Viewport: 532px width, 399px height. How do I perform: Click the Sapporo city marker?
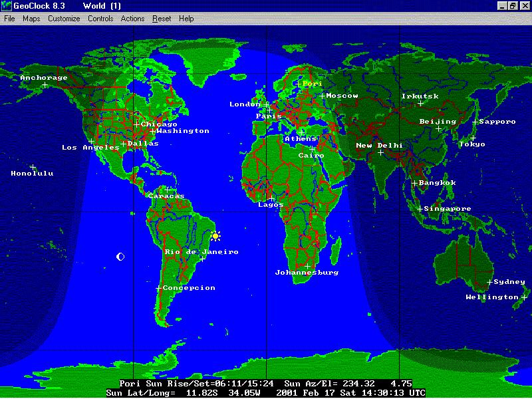pos(475,122)
